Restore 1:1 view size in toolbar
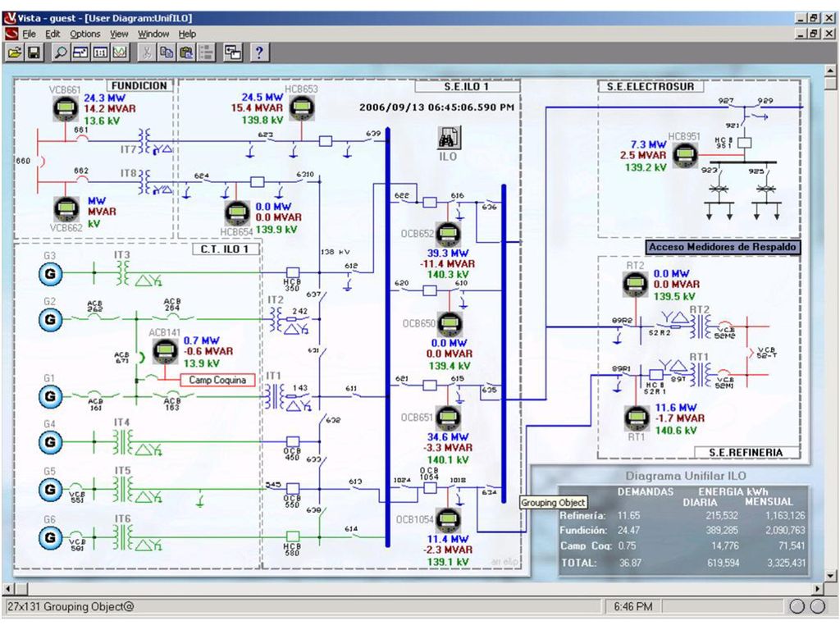840x630 pixels. pos(100,52)
